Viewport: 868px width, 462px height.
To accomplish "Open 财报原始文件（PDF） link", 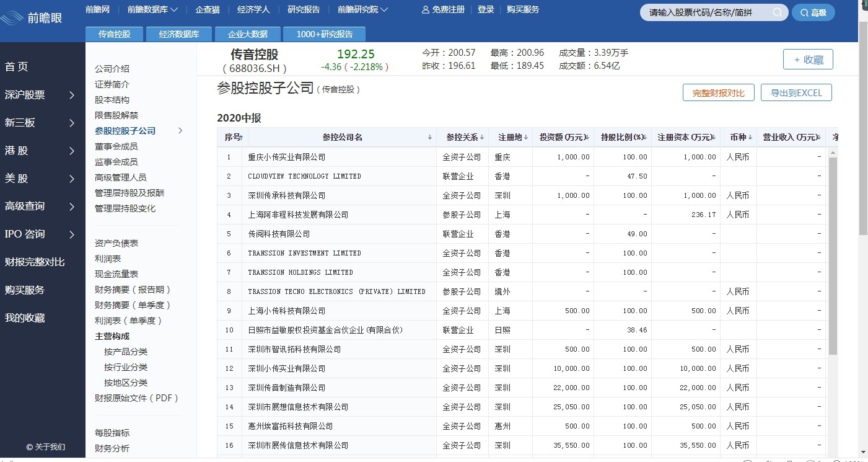I will point(136,398).
